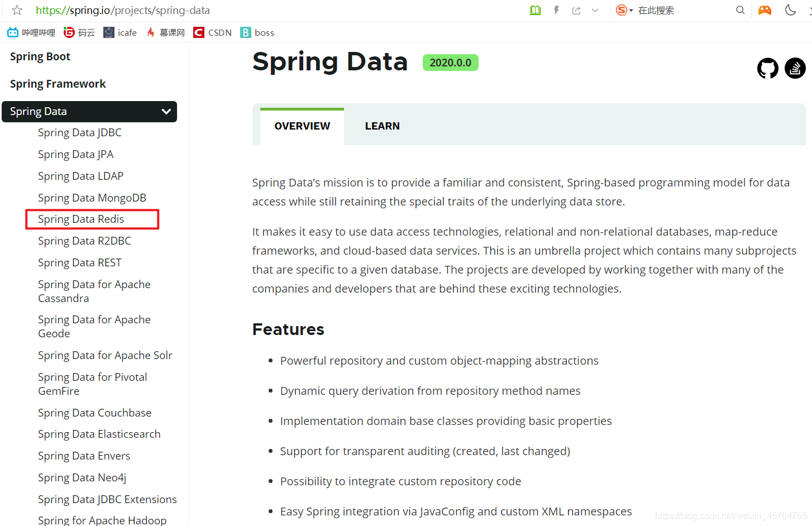Click 'Powerful repository and custom object-mapping abstractions'
The height and width of the screenshot is (526, 812).
[x=440, y=361]
